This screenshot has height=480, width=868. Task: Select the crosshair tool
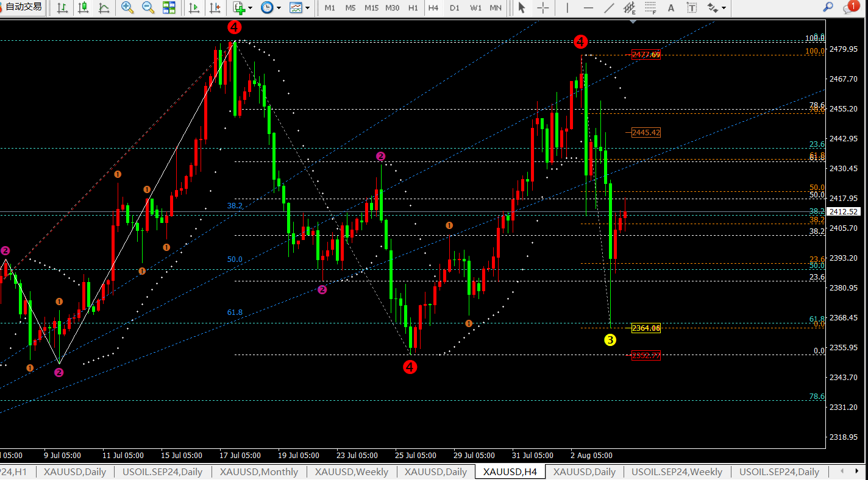542,7
